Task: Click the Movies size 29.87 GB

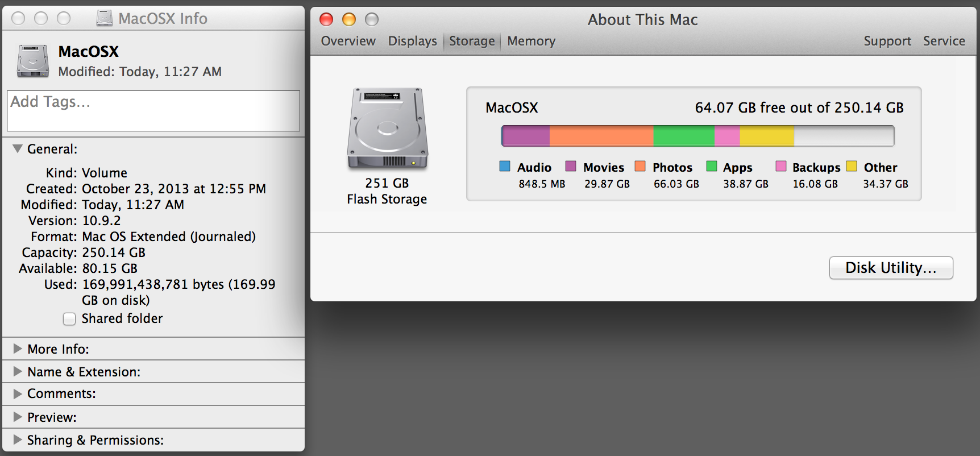Action: pos(607,184)
